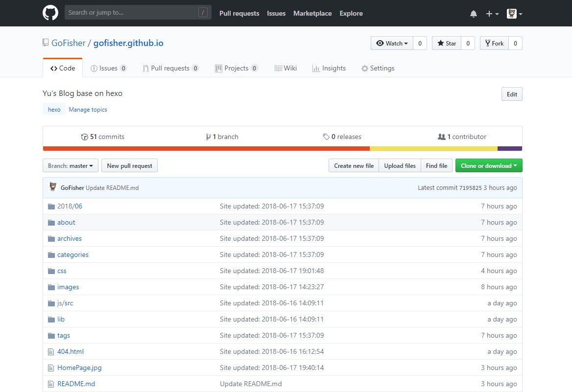Viewport: 572px width, 392px height.
Task: Click the file icon beside 404.html
Action: click(x=50, y=352)
